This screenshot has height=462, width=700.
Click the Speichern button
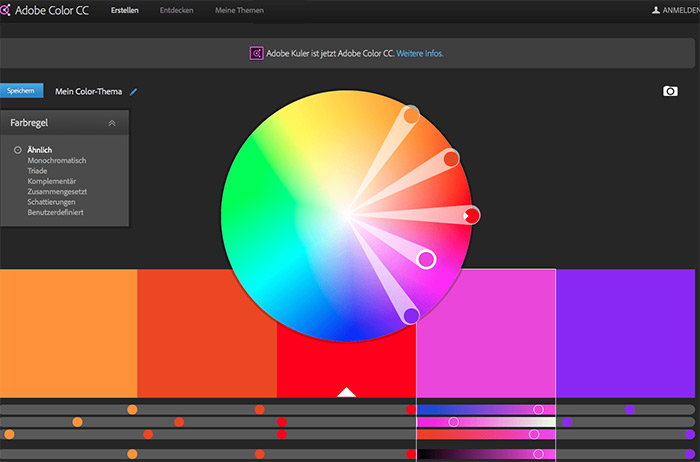tap(21, 91)
